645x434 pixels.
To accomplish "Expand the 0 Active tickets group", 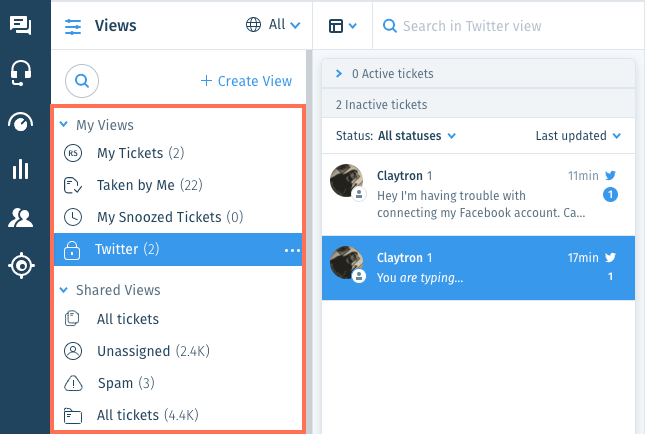I will (x=339, y=73).
